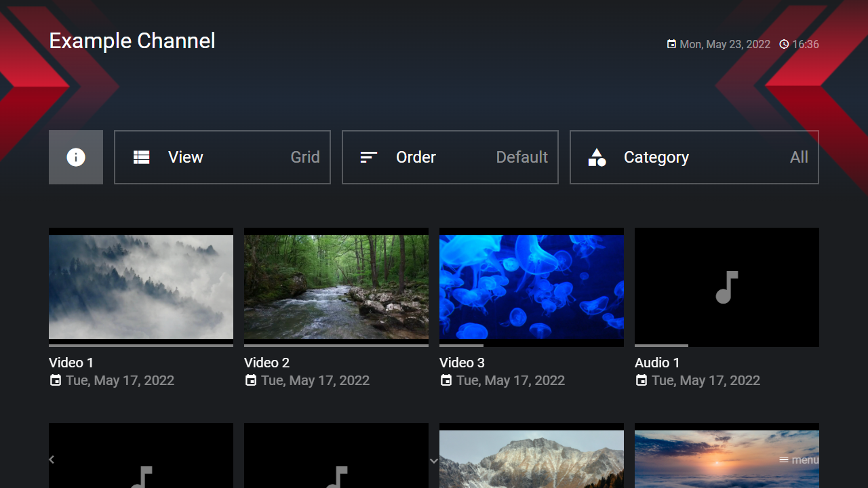Screen dimensions: 868x488
Task: Click the calendar icon beside Mon, May 23, 2022
Action: [x=671, y=44]
